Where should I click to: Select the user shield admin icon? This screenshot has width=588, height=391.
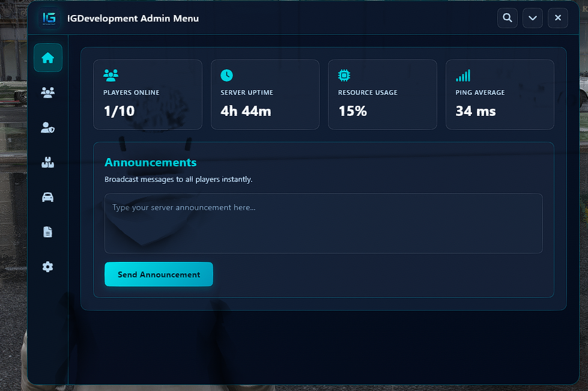[x=47, y=127]
